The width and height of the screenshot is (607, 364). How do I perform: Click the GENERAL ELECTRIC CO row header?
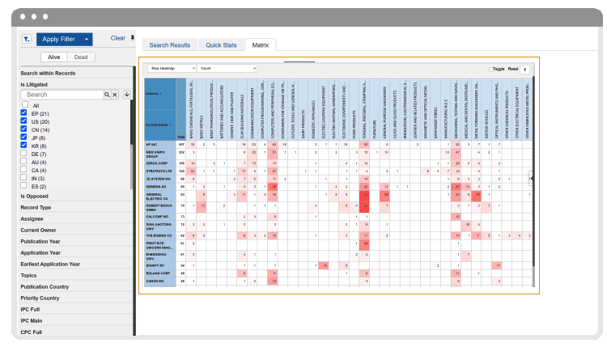pyautogui.click(x=160, y=196)
